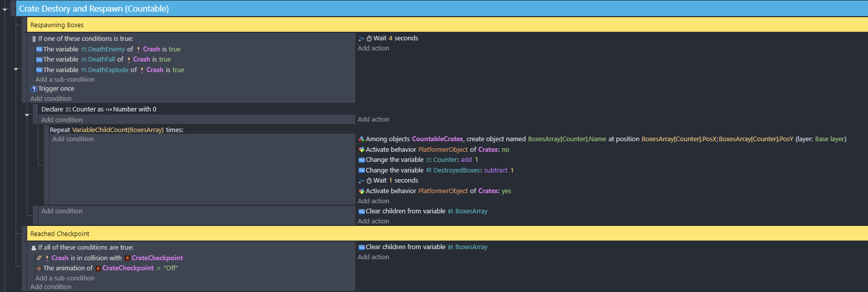Add action next to the Declare Counter row

pyautogui.click(x=373, y=120)
